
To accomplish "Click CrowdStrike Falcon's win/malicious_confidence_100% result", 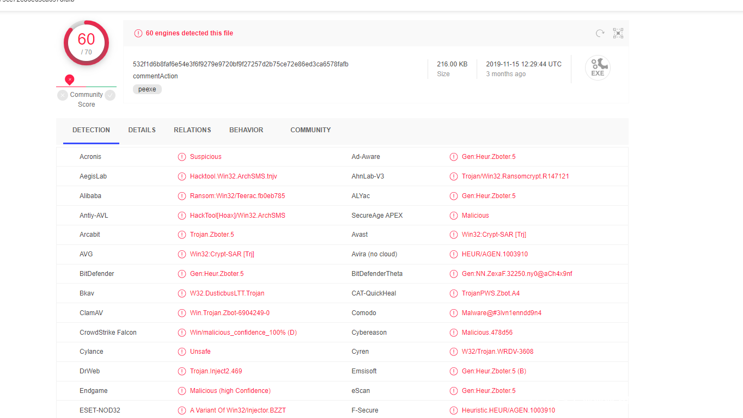I will click(243, 332).
